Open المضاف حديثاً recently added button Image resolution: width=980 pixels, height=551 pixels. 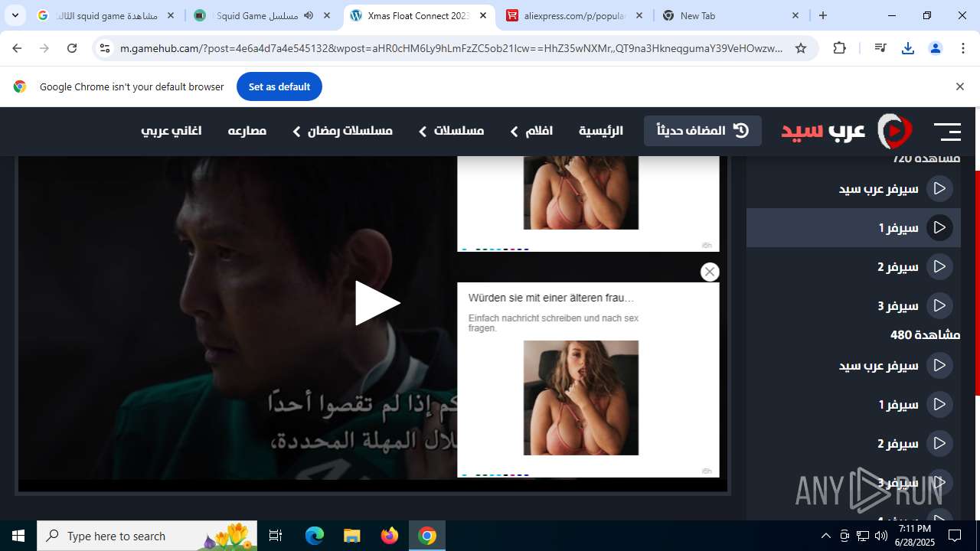point(703,131)
